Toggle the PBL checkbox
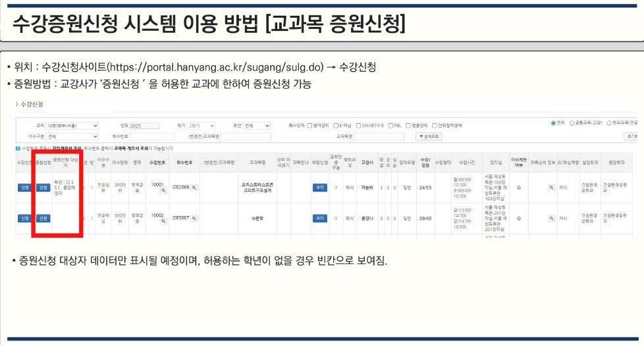The height and width of the screenshot is (345, 644). [389, 125]
